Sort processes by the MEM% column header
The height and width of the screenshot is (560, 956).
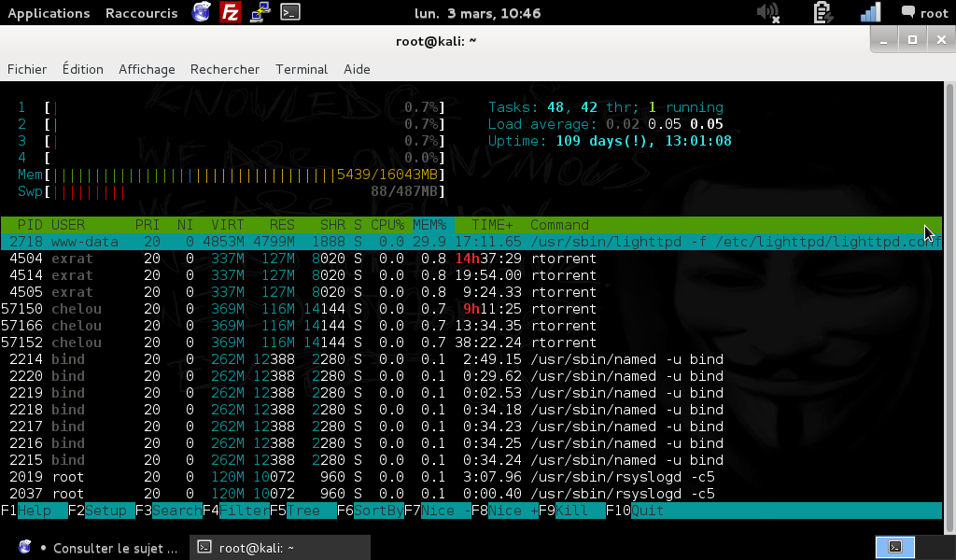[429, 225]
